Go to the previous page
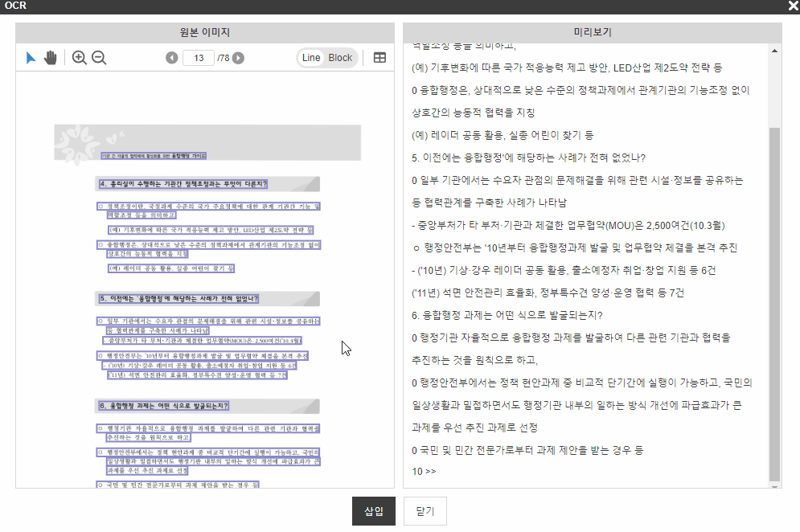The image size is (800, 532). point(171,58)
